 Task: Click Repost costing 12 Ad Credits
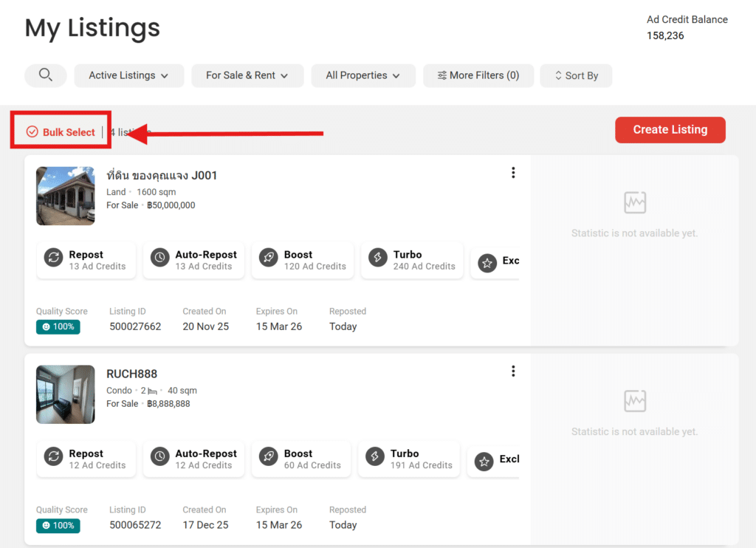86,459
